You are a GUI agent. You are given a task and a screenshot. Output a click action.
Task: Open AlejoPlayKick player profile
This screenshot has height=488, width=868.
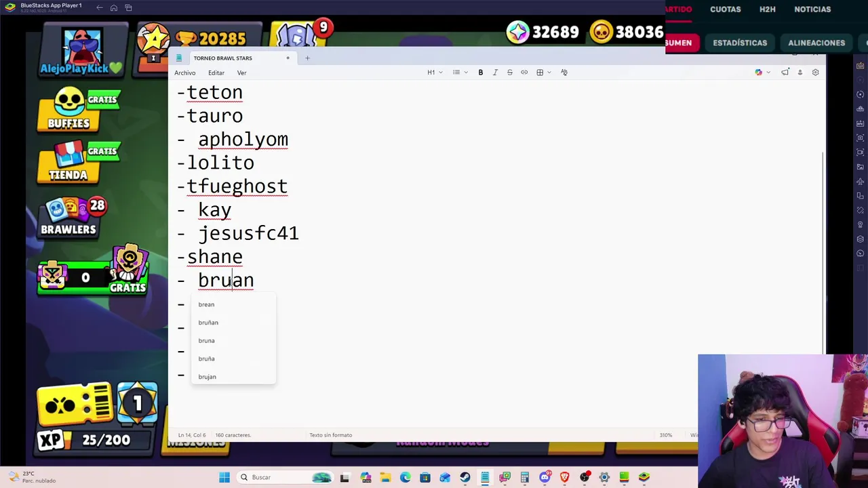(x=81, y=52)
